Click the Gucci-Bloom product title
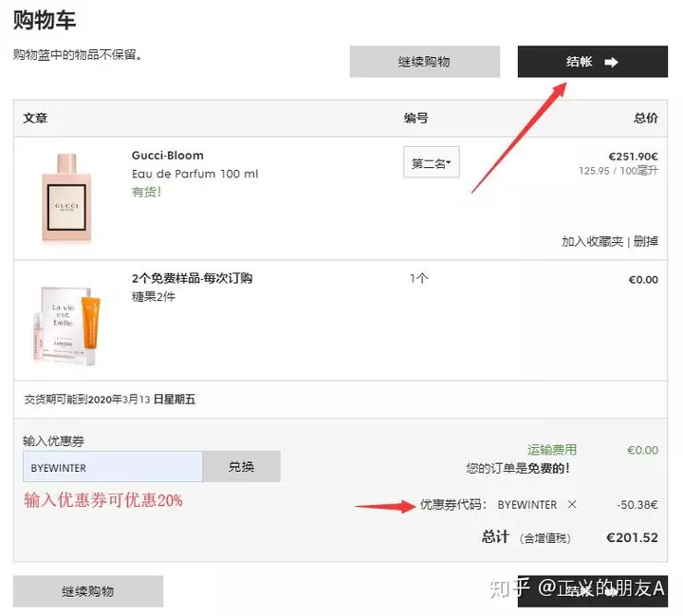The height and width of the screenshot is (616, 683). coord(167,156)
